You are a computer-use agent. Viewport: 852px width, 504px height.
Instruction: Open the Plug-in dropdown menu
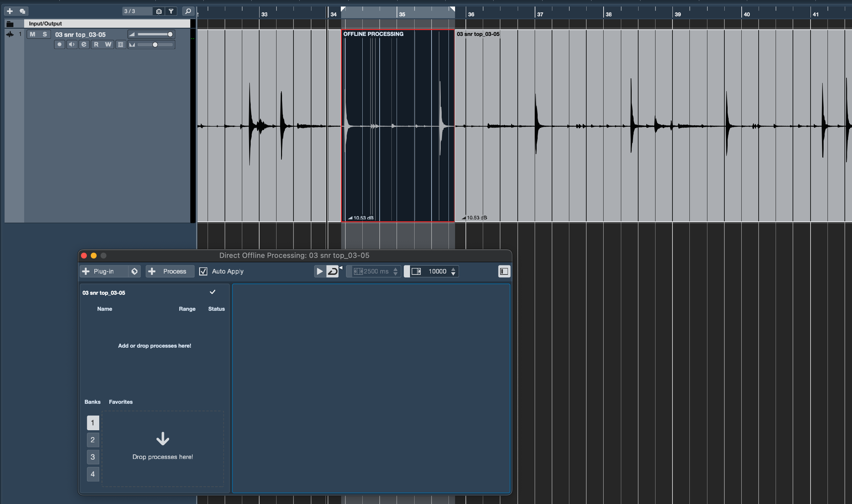pyautogui.click(x=103, y=271)
